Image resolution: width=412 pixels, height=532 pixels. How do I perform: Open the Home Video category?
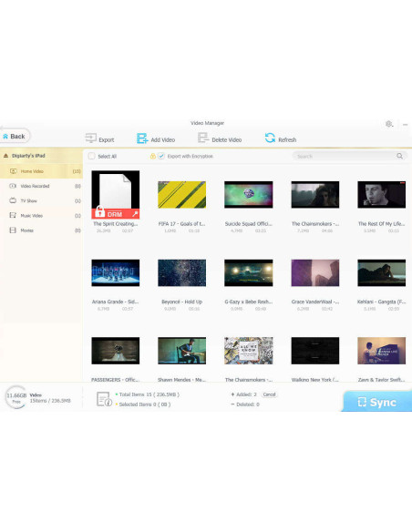point(41,171)
